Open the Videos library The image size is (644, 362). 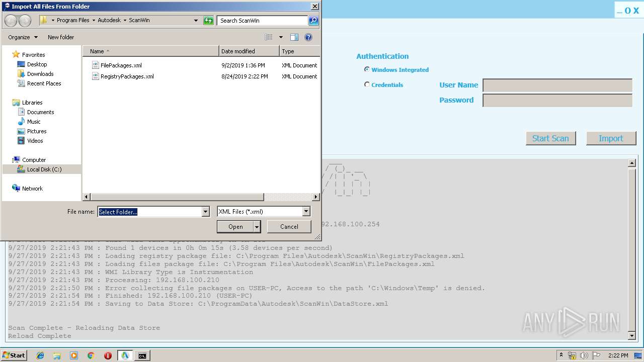tap(35, 141)
